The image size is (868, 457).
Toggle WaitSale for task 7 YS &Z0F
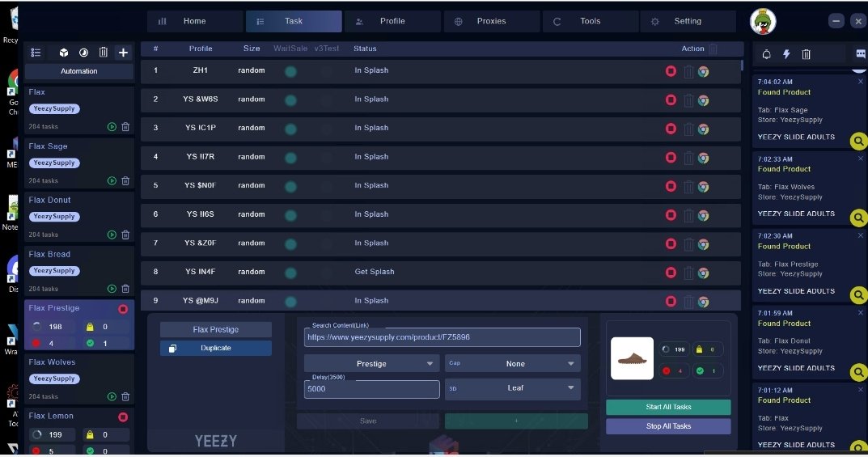pos(290,244)
